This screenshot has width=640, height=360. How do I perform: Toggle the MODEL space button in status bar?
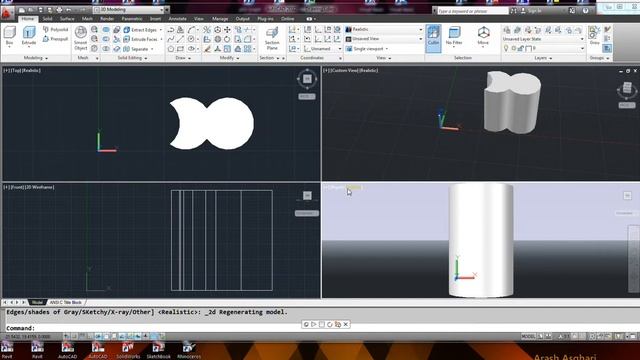pos(528,336)
